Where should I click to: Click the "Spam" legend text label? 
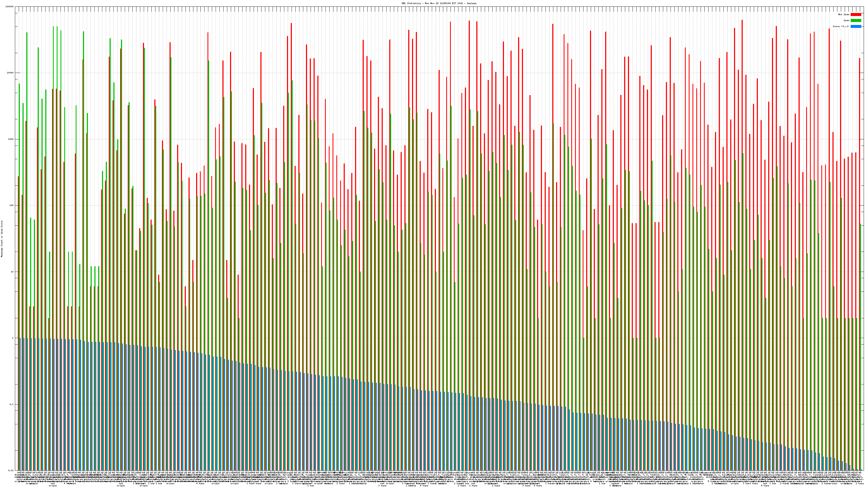(846, 21)
